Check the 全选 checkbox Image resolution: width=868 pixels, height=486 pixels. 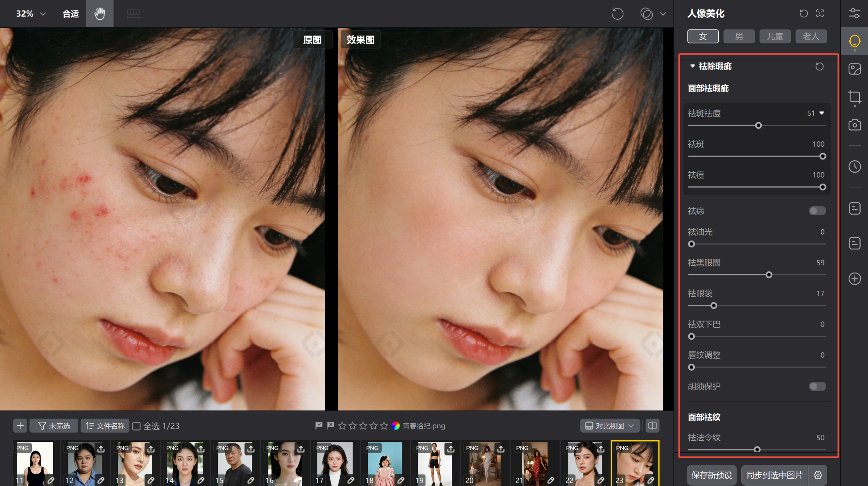click(136, 426)
